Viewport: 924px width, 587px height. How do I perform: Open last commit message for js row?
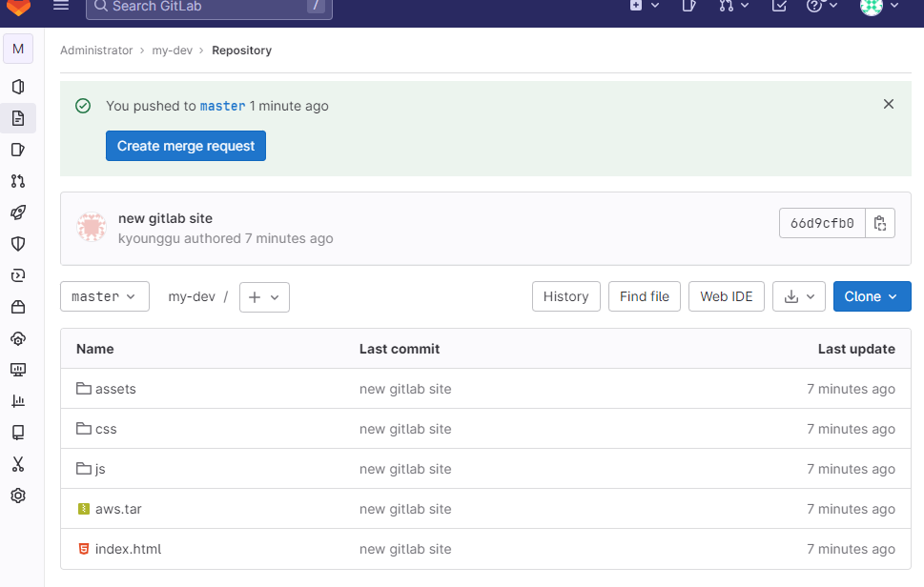coord(405,469)
